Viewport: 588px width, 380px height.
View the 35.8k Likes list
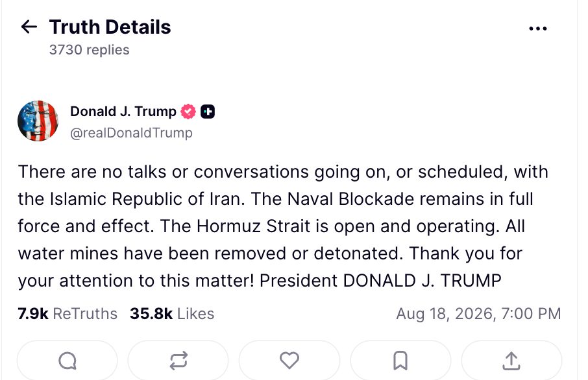[172, 314]
